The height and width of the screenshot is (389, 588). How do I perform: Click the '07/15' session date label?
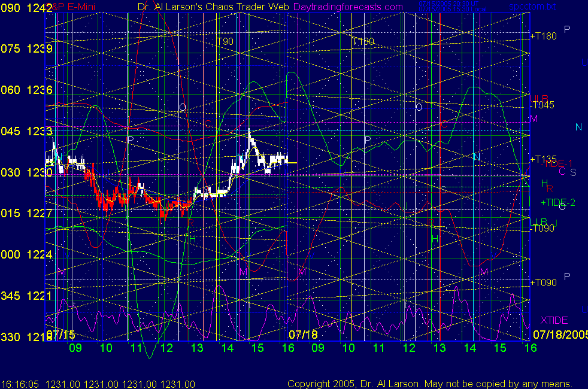[x=62, y=335]
